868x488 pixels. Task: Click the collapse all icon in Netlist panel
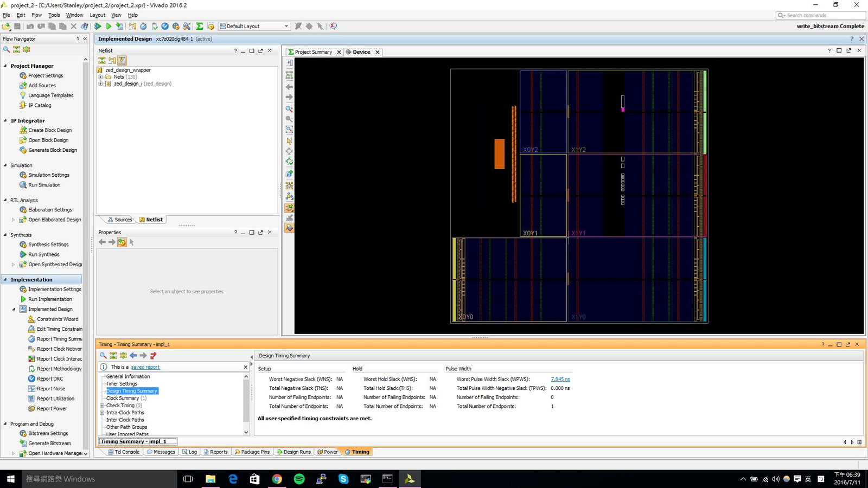pos(102,61)
